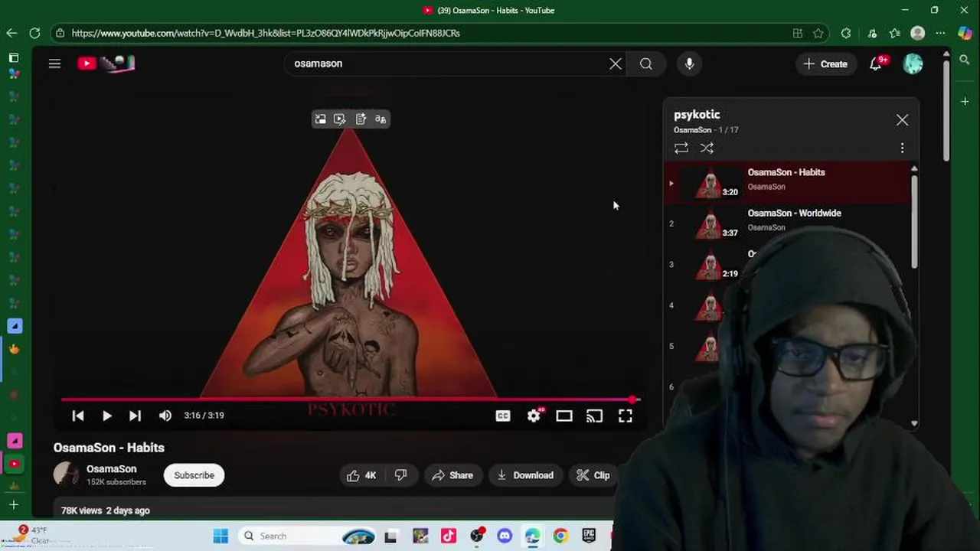Translate video via overlay toolbar icon
Image resolution: width=980 pixels, height=551 pixels.
point(381,119)
